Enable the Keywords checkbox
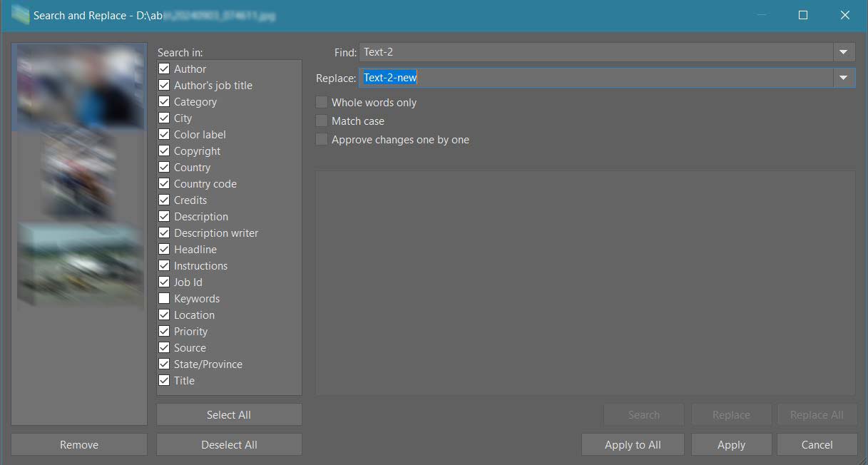 [x=164, y=299]
